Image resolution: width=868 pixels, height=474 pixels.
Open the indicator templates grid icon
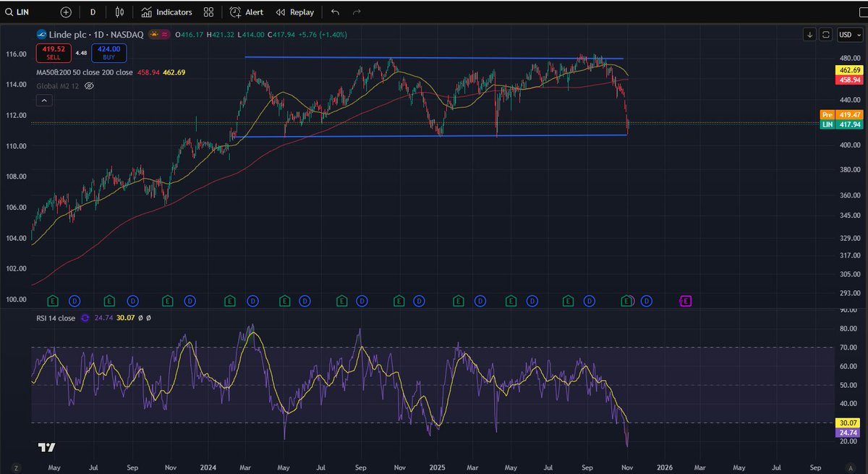[x=208, y=12]
